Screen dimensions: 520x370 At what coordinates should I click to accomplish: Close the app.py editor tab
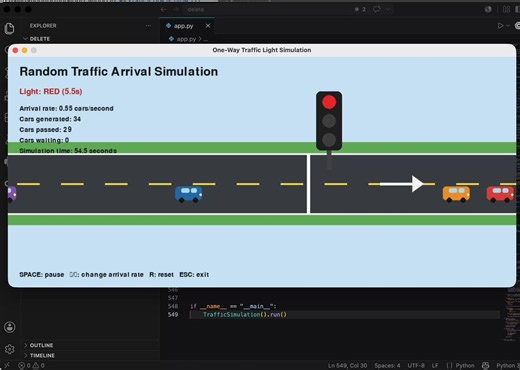pos(208,26)
